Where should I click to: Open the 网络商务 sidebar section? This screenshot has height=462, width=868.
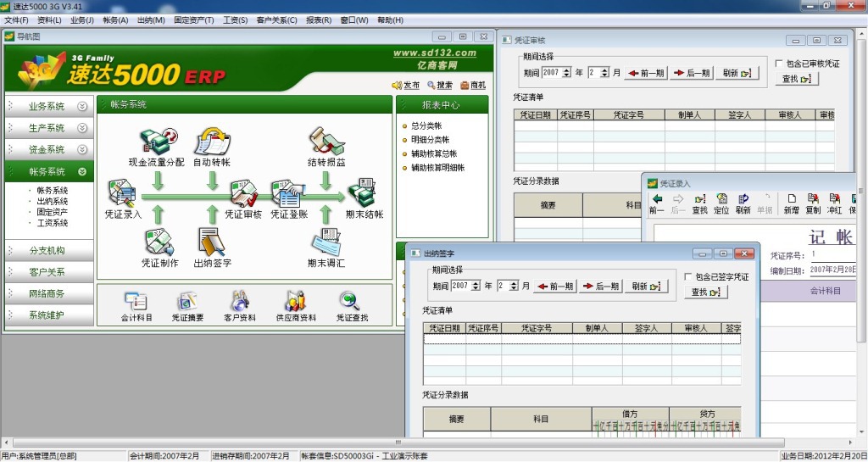click(48, 293)
